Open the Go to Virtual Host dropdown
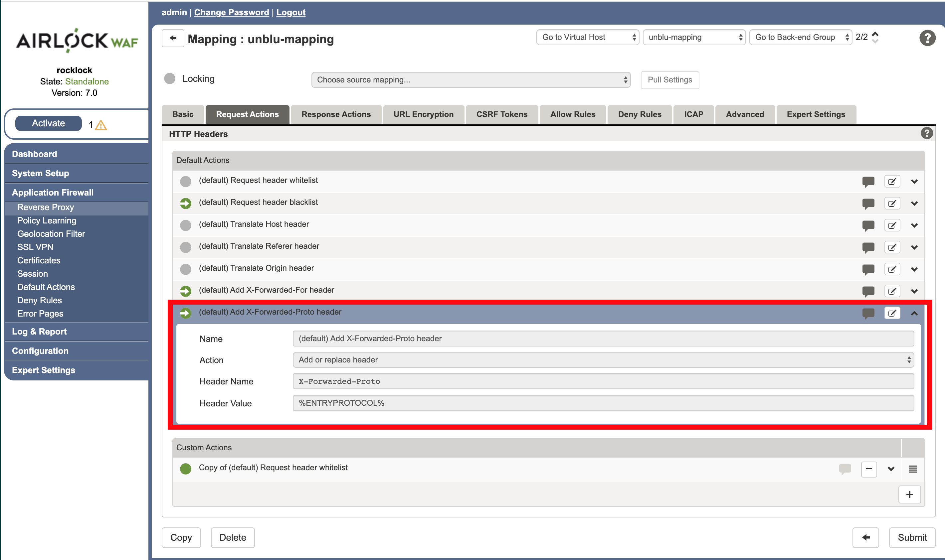 point(587,37)
